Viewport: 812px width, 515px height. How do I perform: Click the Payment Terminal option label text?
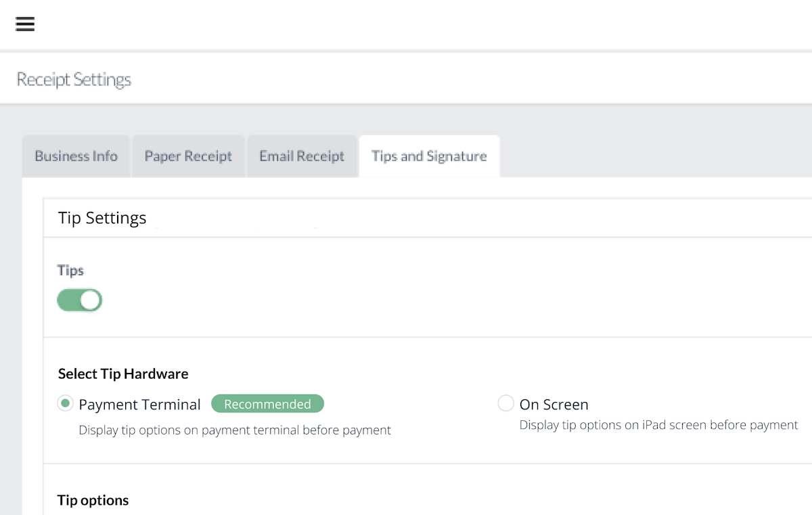point(140,403)
